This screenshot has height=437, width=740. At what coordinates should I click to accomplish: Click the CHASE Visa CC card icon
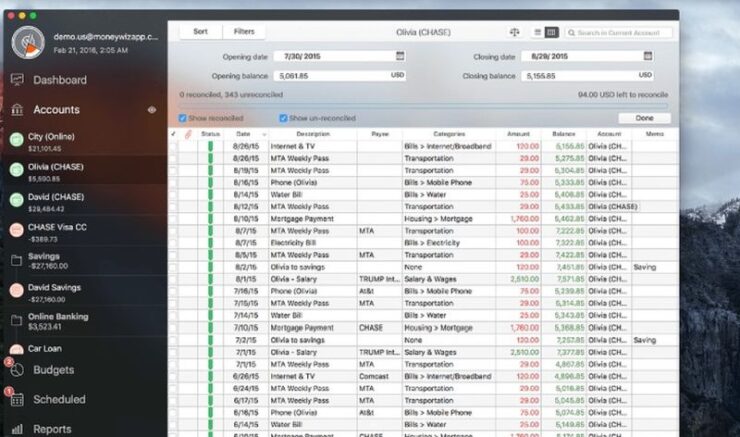point(17,230)
